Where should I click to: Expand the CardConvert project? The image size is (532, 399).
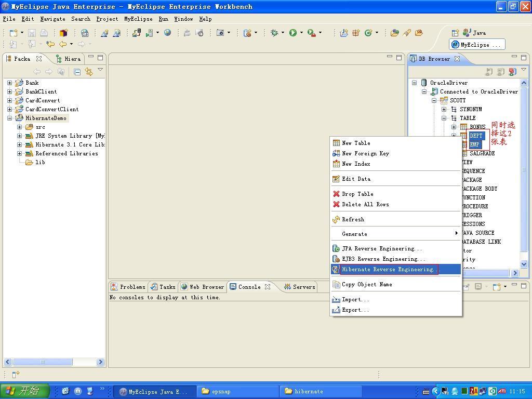point(9,100)
